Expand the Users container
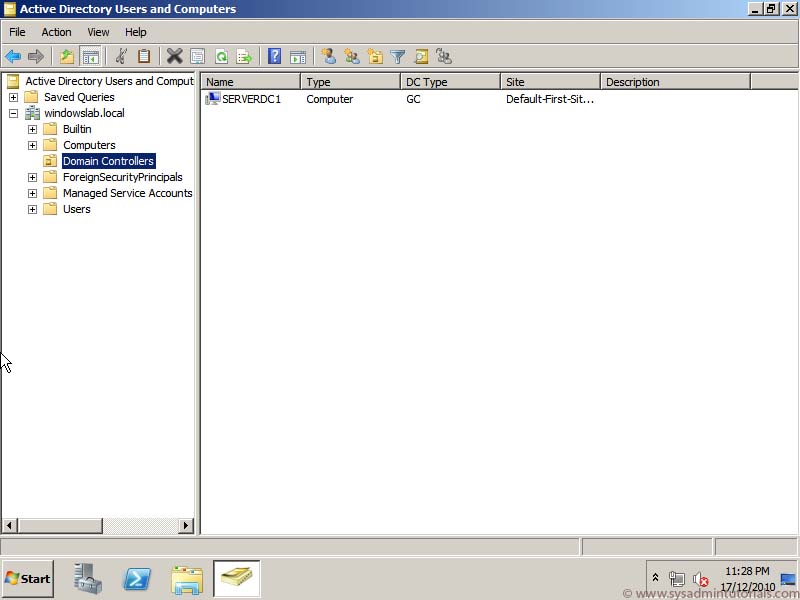Viewport: 800px width, 600px height. pyautogui.click(x=31, y=209)
